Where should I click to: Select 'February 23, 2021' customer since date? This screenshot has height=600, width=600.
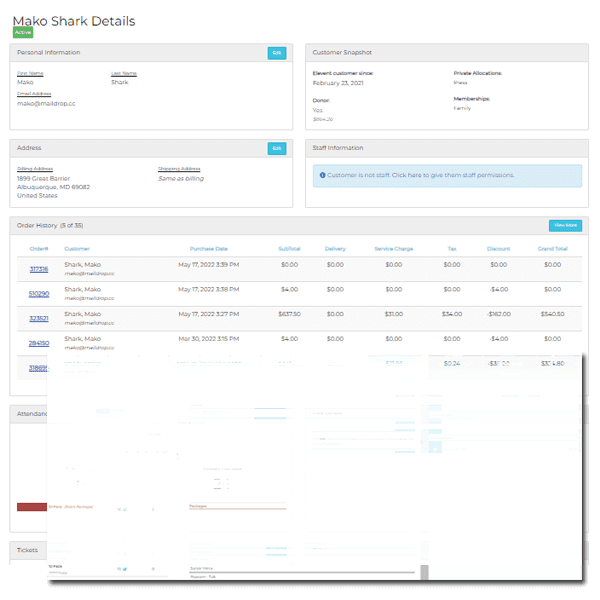(338, 83)
